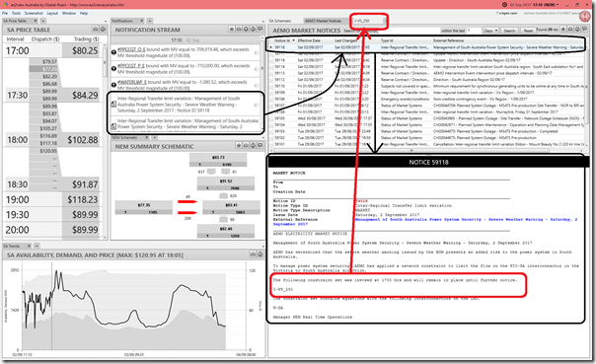Close the NEM Schematic tab
Viewport: 596px width, 364px height.
[147, 137]
